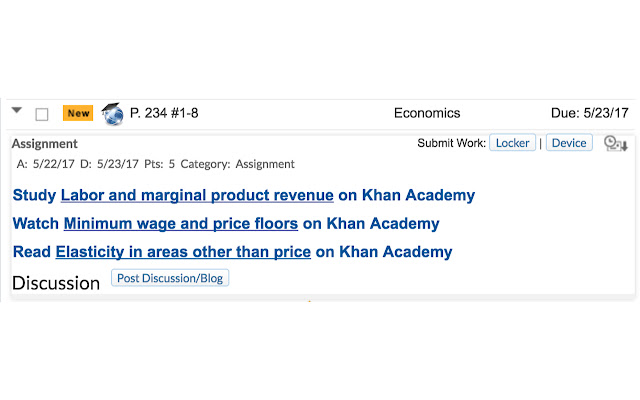Open the assignment title P. 234 #1-8
Viewport: 640px width, 400px height.
(x=164, y=113)
